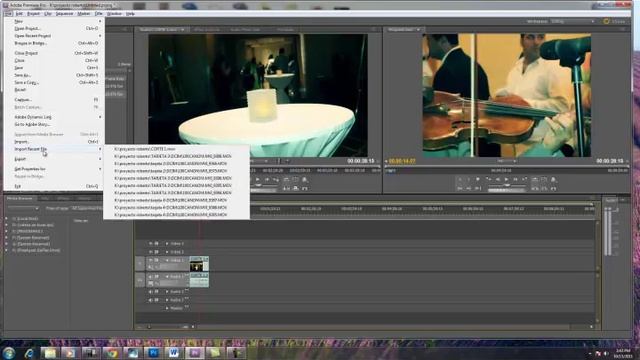Image resolution: width=640 pixels, height=360 pixels.
Task: Select the video clip on Video 1 track
Action: [x=199, y=264]
